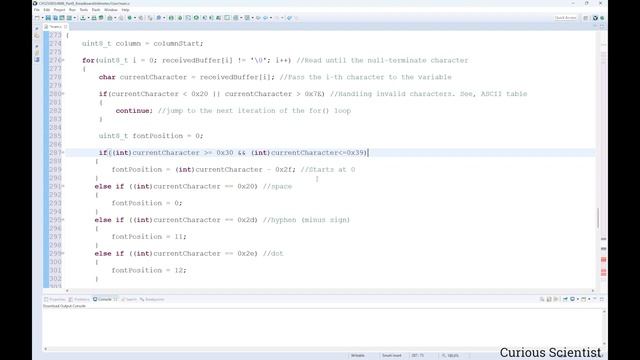Click the editor vertical scrollbar thumb

click(598, 218)
